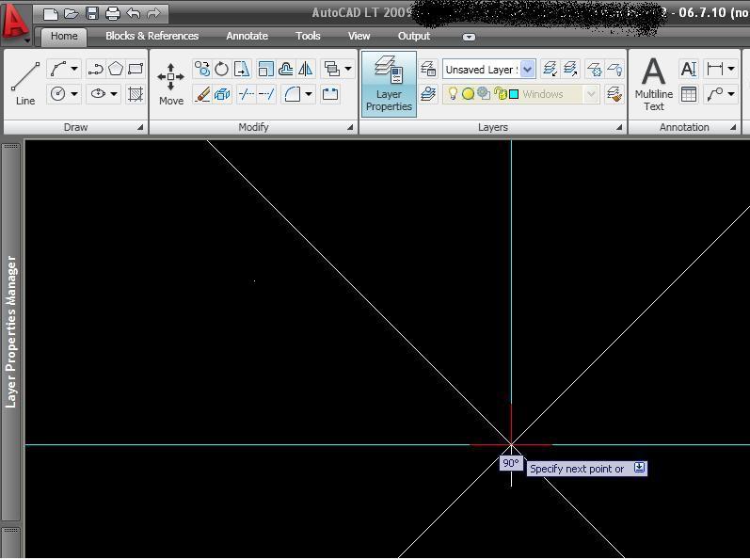Click the Rotate tool in Modify panel
The image size is (750, 560).
pos(222,69)
